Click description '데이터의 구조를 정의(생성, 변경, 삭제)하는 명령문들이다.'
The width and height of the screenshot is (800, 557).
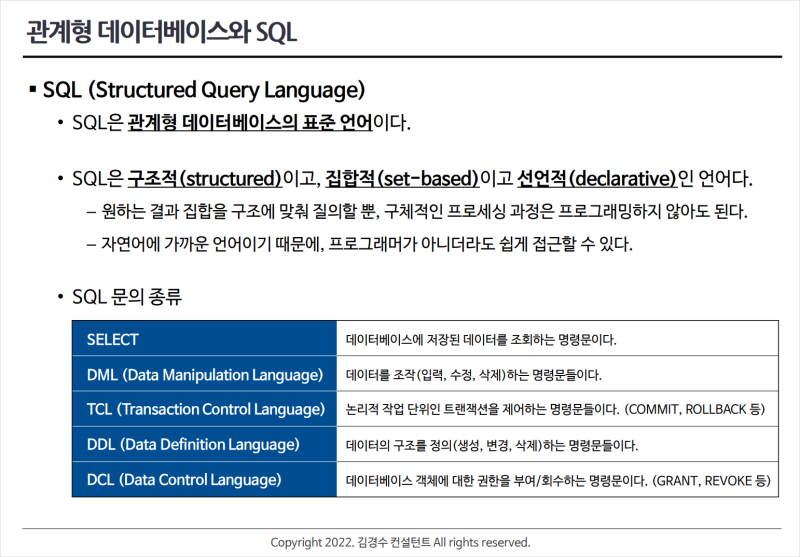[x=492, y=445]
